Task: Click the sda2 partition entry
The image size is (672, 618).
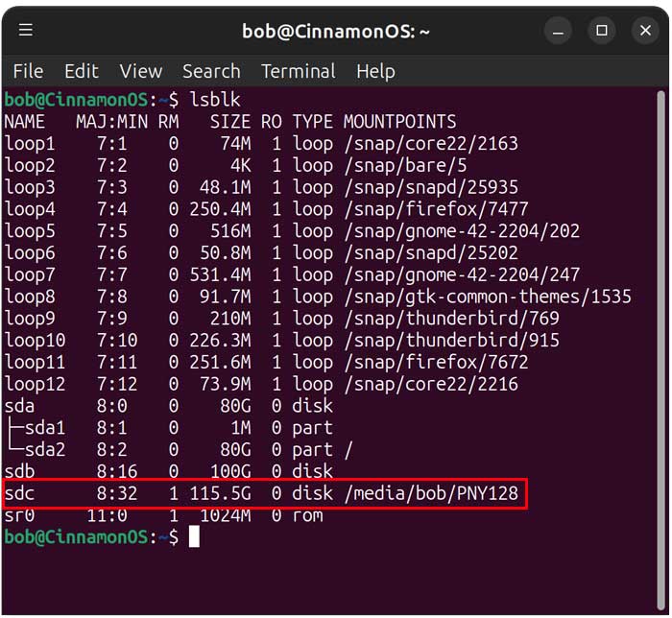Action: tap(44, 450)
